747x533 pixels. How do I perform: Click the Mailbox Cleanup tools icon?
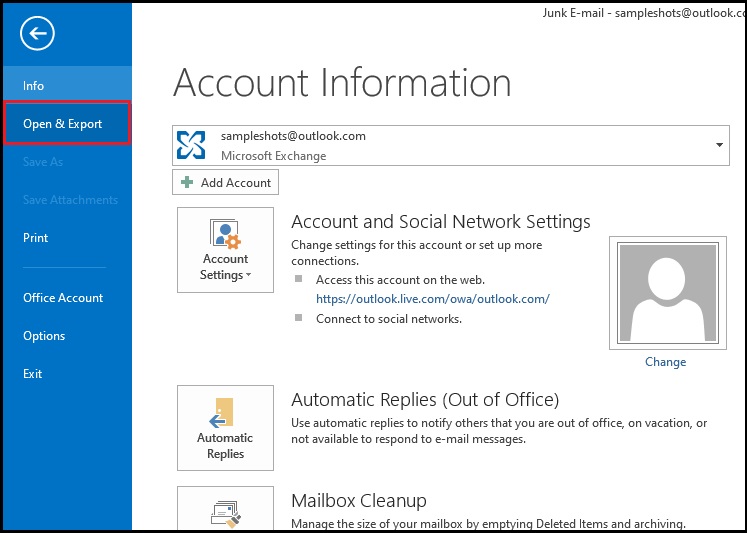226,514
